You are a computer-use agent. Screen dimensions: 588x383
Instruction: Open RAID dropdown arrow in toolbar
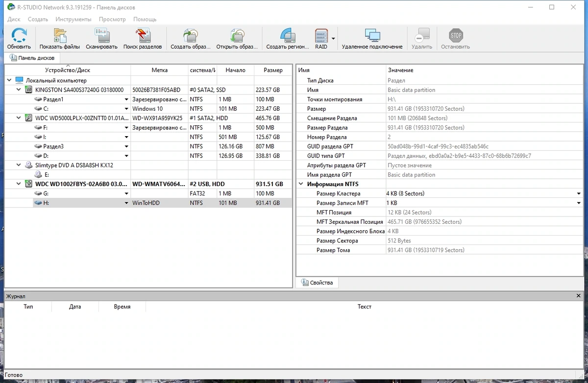[x=333, y=38]
